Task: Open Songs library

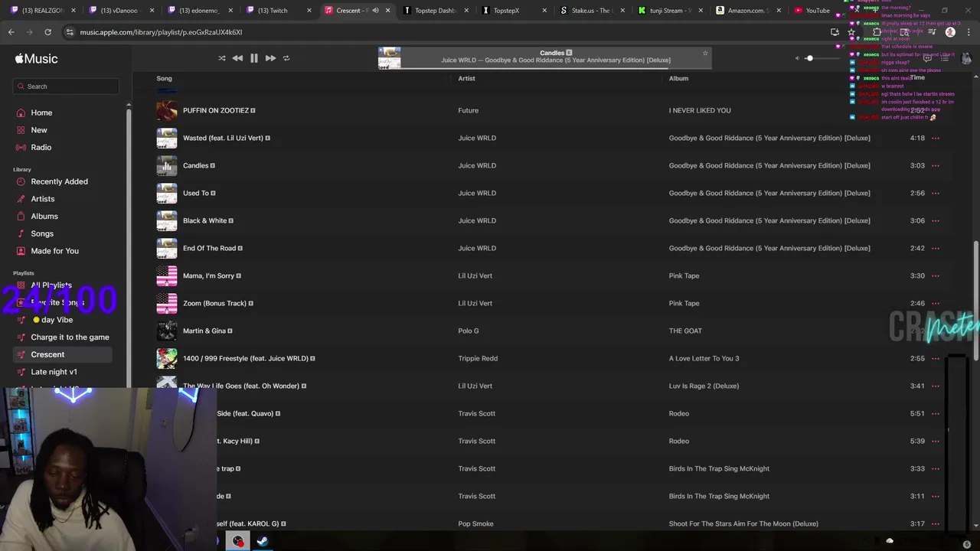Action: click(x=42, y=233)
